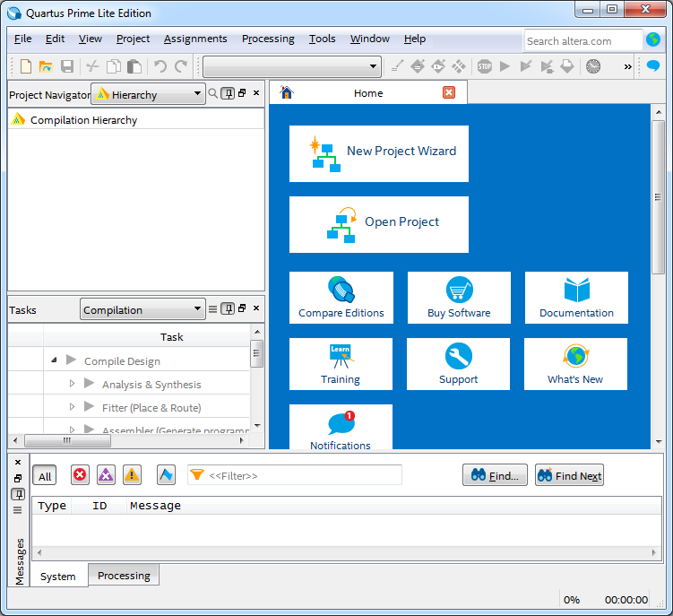The image size is (673, 616).
Task: Click the STOP processing icon
Action: [x=485, y=66]
